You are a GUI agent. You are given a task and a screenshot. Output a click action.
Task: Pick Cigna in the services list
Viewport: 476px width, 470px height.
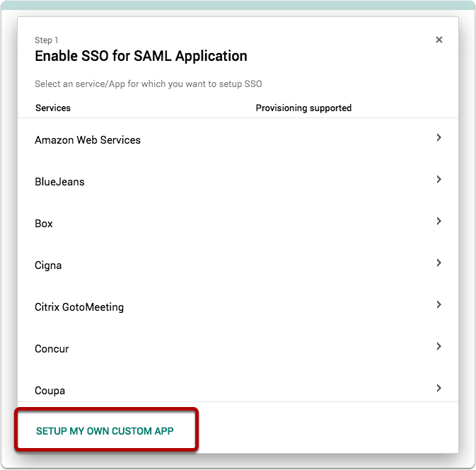click(48, 265)
